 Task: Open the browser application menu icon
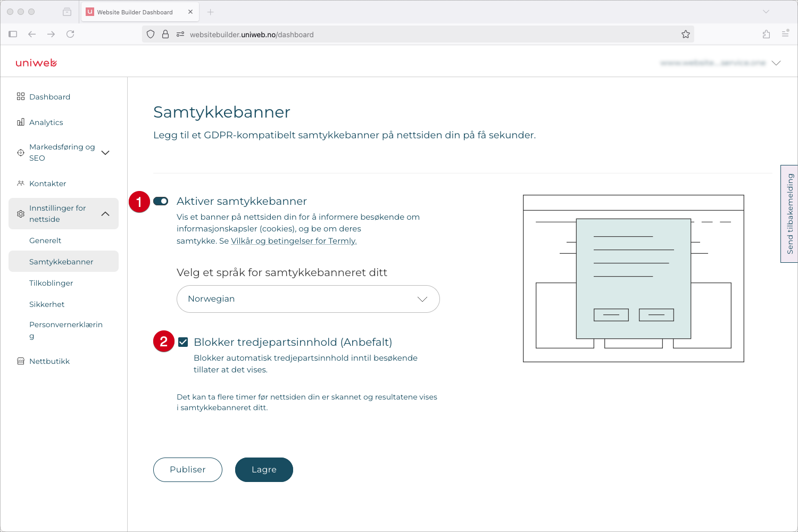click(785, 34)
